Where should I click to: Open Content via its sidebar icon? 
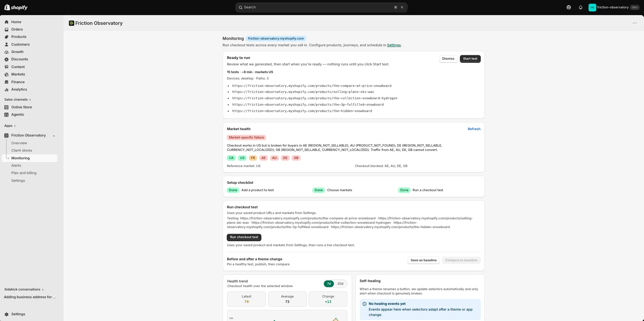click(6, 67)
